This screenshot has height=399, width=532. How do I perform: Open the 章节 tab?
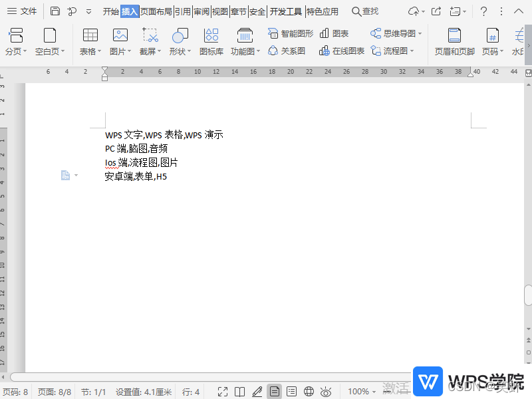click(239, 11)
